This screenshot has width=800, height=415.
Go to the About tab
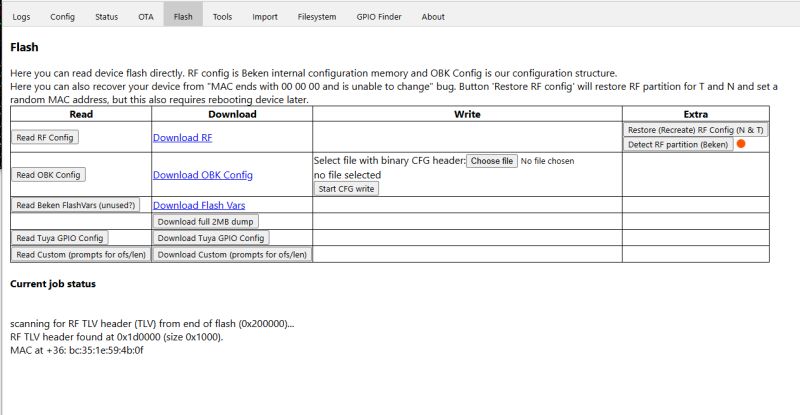(x=433, y=16)
